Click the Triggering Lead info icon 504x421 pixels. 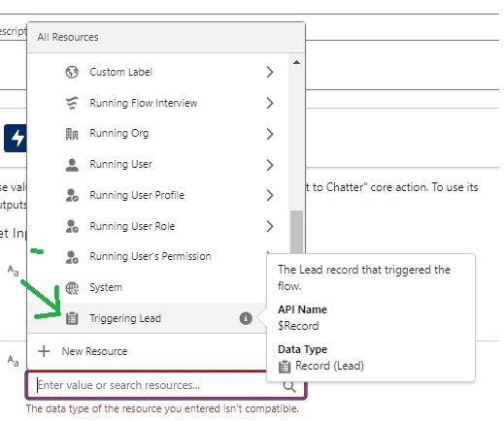pyautogui.click(x=246, y=318)
